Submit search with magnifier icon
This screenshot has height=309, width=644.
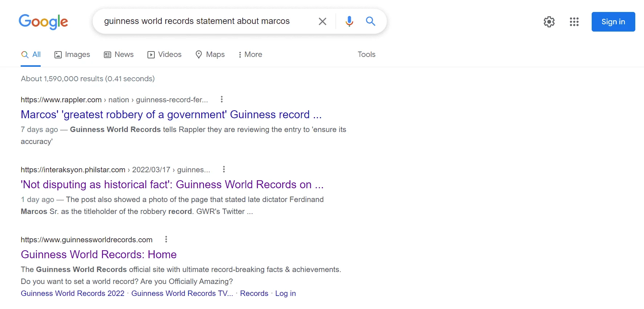370,21
